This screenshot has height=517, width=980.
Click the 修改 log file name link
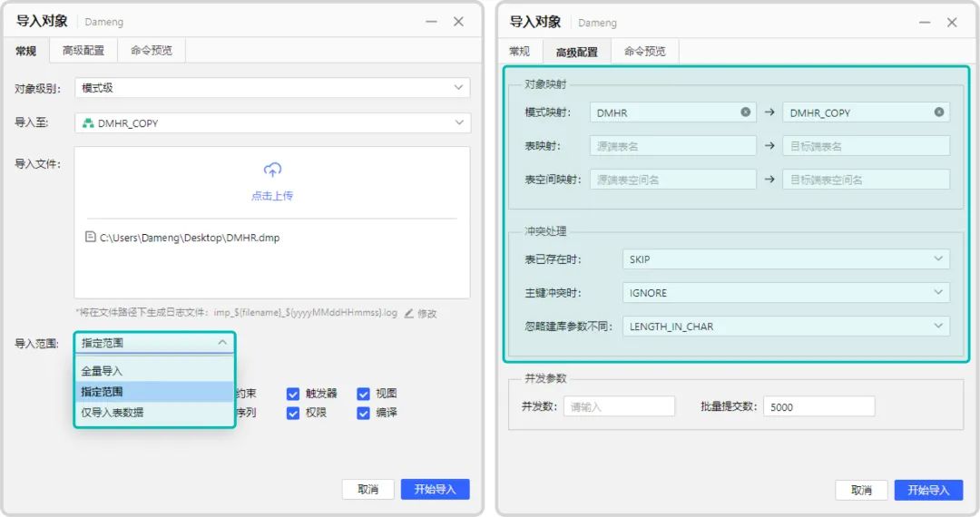pyautogui.click(x=426, y=314)
